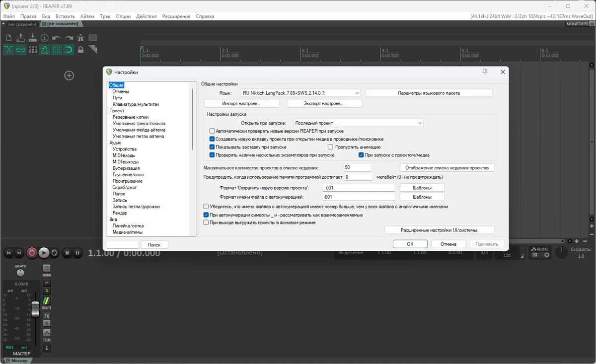Solo the master track with S button
Screen dimensions: 596x364
click(47, 291)
